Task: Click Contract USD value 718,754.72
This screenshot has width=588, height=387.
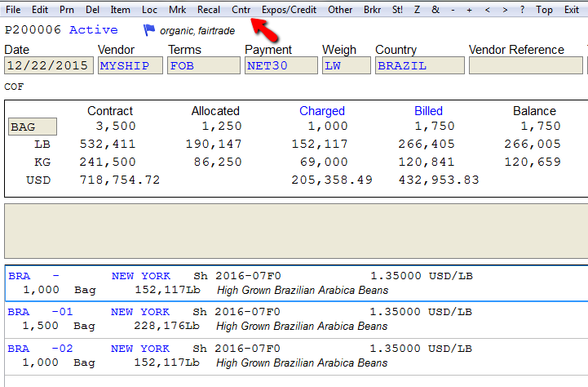Action: (120, 180)
